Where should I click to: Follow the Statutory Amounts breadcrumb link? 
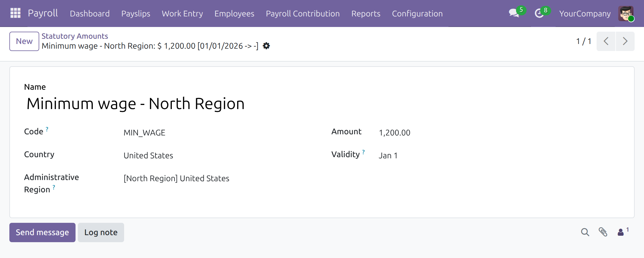coord(75,36)
